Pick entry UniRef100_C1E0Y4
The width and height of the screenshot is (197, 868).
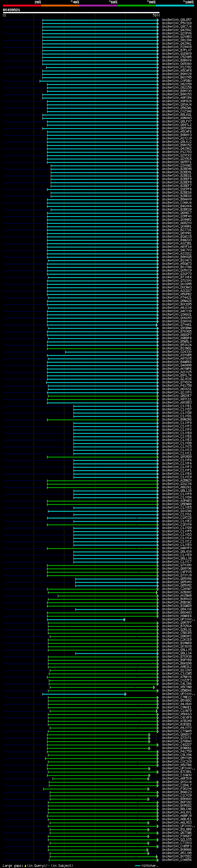(x=176, y=525)
